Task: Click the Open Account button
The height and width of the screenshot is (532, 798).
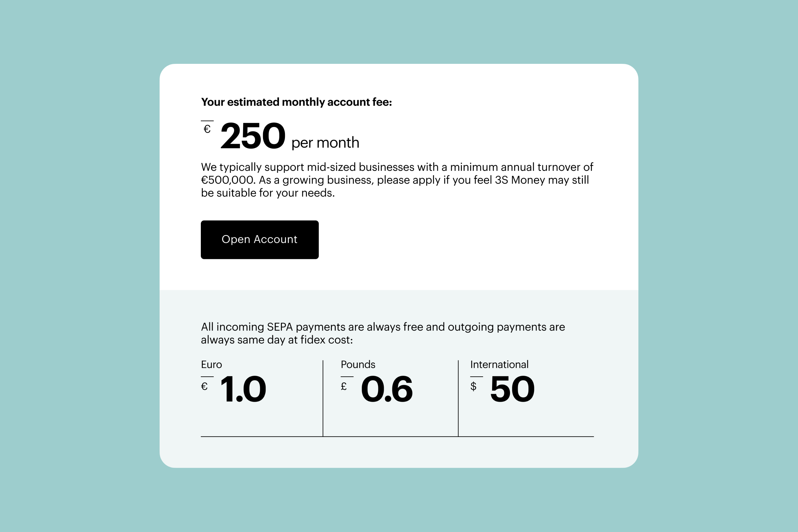Action: [x=260, y=239]
